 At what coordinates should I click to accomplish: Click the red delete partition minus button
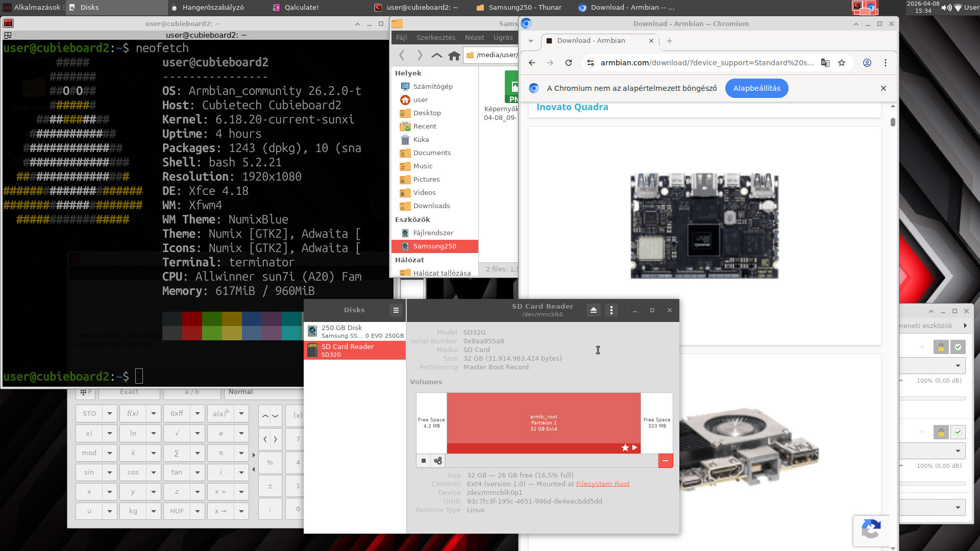[x=665, y=461]
